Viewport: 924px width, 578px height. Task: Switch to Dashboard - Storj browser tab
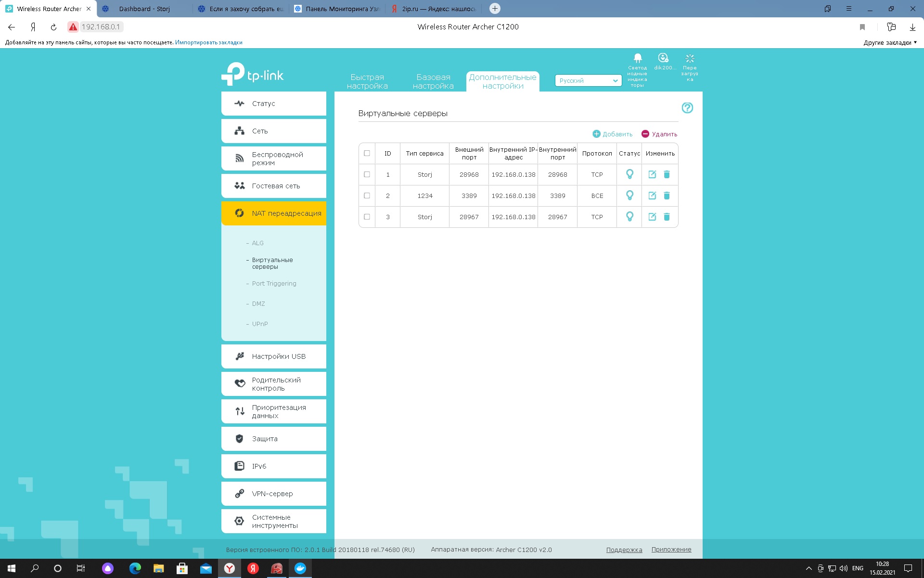[144, 9]
